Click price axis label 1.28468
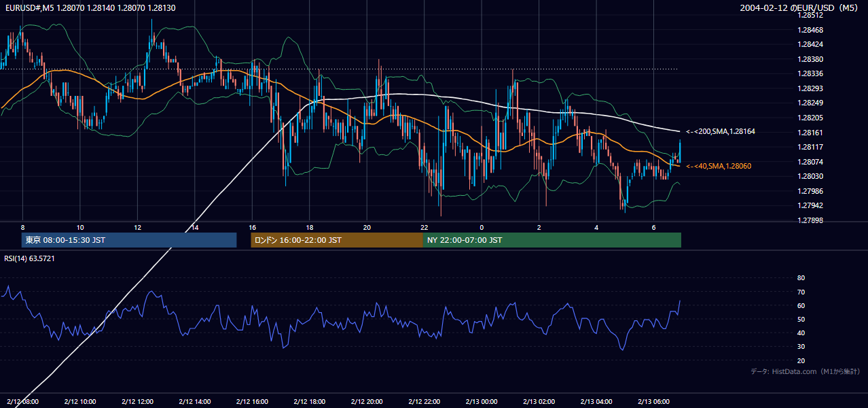This screenshot has width=868, height=408. pos(810,30)
